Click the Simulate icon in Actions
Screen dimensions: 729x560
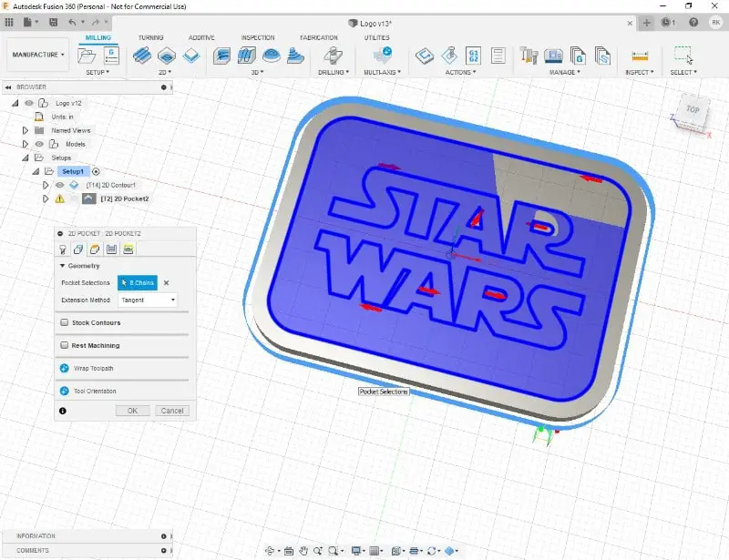449,56
